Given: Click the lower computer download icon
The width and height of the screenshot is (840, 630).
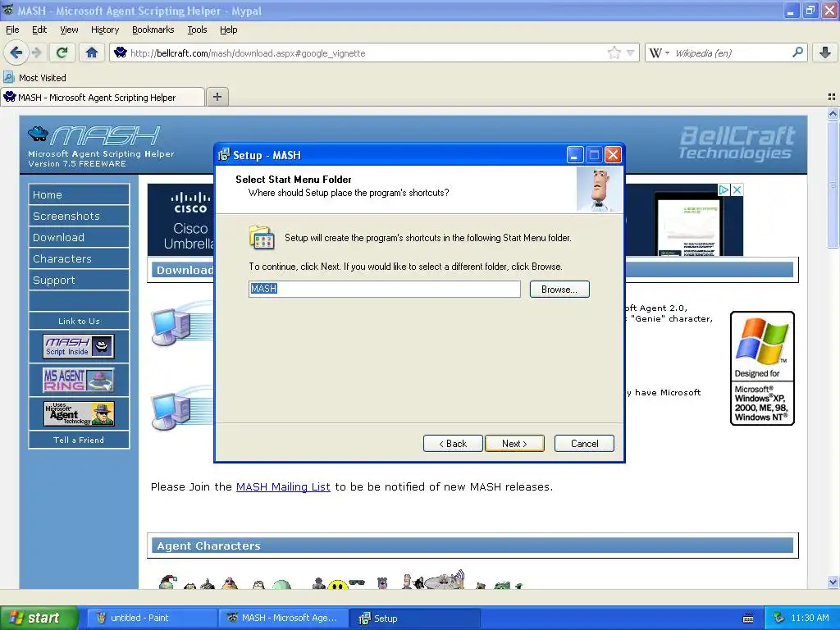Looking at the screenshot, I should [171, 412].
